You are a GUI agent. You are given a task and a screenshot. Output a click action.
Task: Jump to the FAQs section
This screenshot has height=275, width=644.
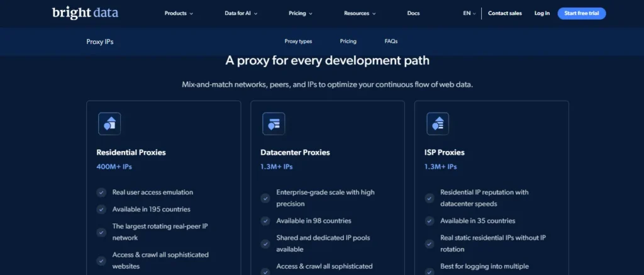coord(391,41)
